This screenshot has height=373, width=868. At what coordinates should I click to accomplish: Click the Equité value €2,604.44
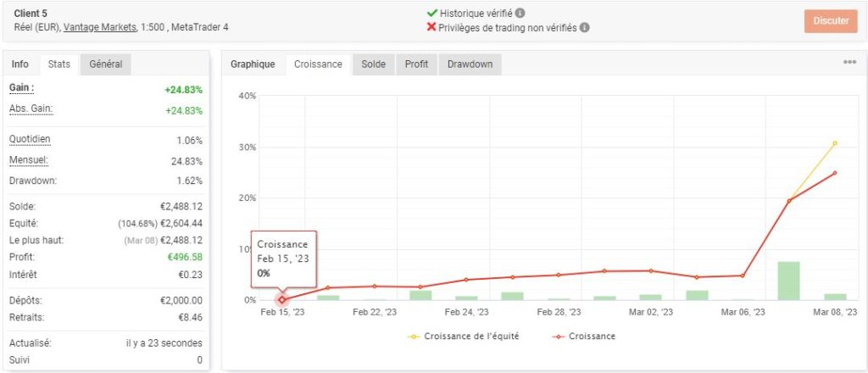pyautogui.click(x=181, y=224)
